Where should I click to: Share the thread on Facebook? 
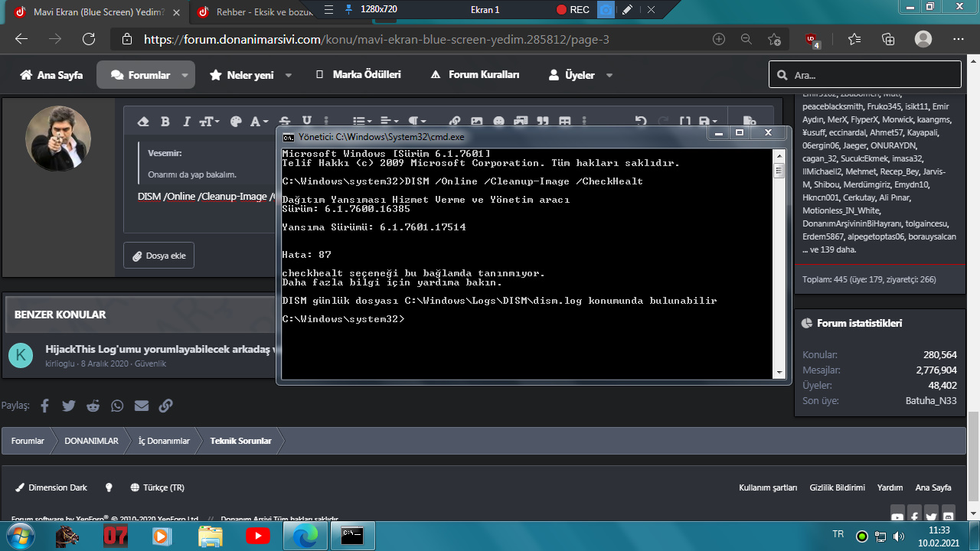tap(44, 406)
